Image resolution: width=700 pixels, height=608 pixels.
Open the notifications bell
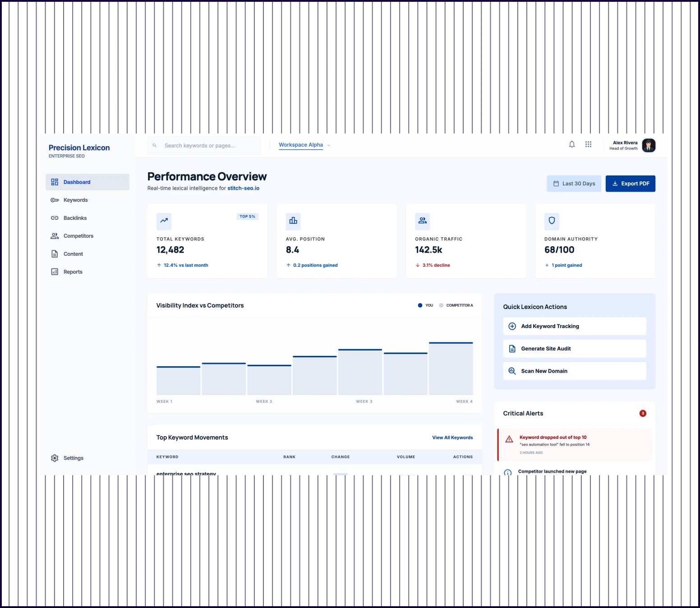click(x=571, y=145)
